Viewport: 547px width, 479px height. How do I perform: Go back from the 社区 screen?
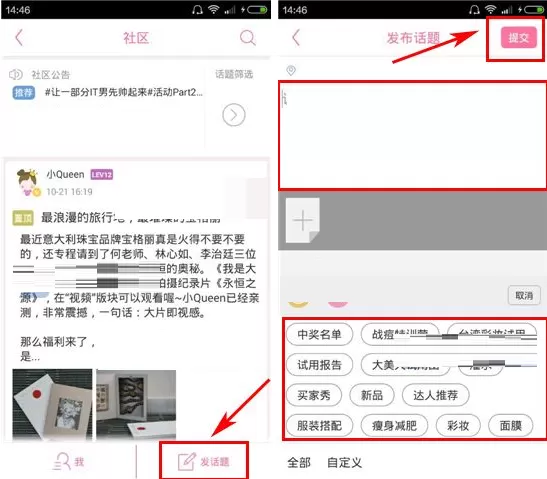pyautogui.click(x=19, y=38)
